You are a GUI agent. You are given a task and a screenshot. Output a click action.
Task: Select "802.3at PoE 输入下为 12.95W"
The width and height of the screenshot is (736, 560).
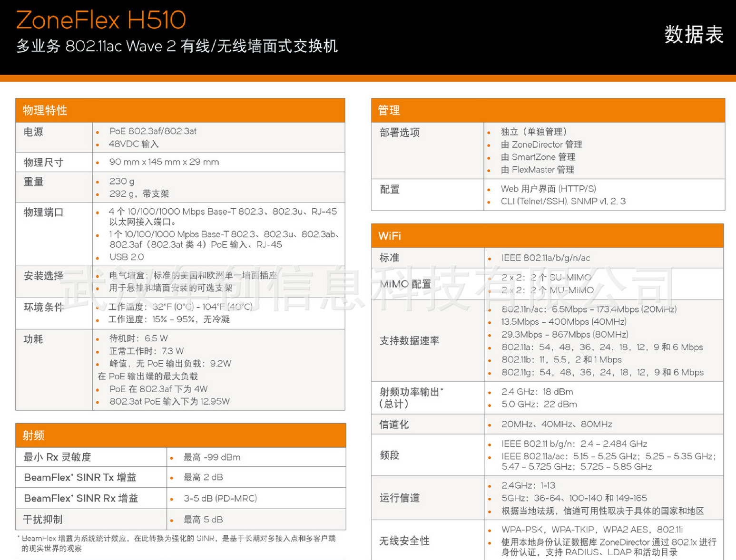point(169,402)
